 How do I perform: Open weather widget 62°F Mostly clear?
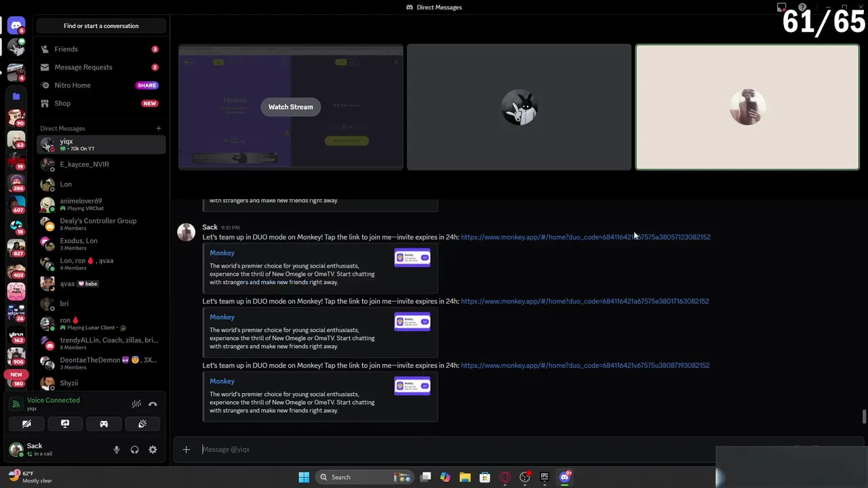coord(31,477)
